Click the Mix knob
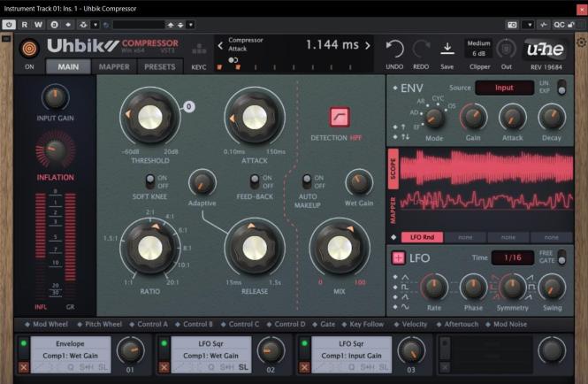588x384 pixels. click(x=340, y=248)
